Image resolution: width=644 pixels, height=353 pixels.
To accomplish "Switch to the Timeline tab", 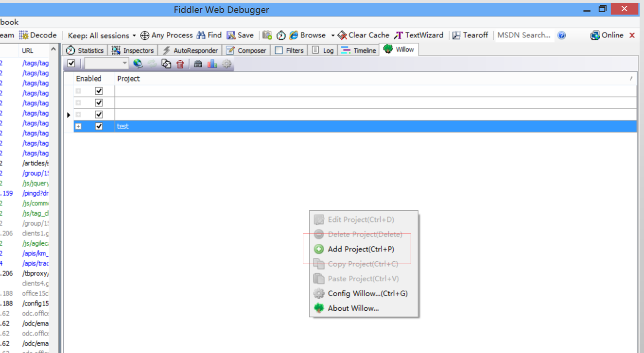I will point(359,50).
